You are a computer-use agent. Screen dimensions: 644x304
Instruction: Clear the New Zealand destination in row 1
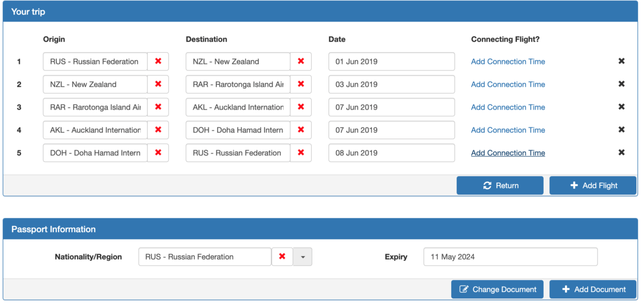coord(301,61)
